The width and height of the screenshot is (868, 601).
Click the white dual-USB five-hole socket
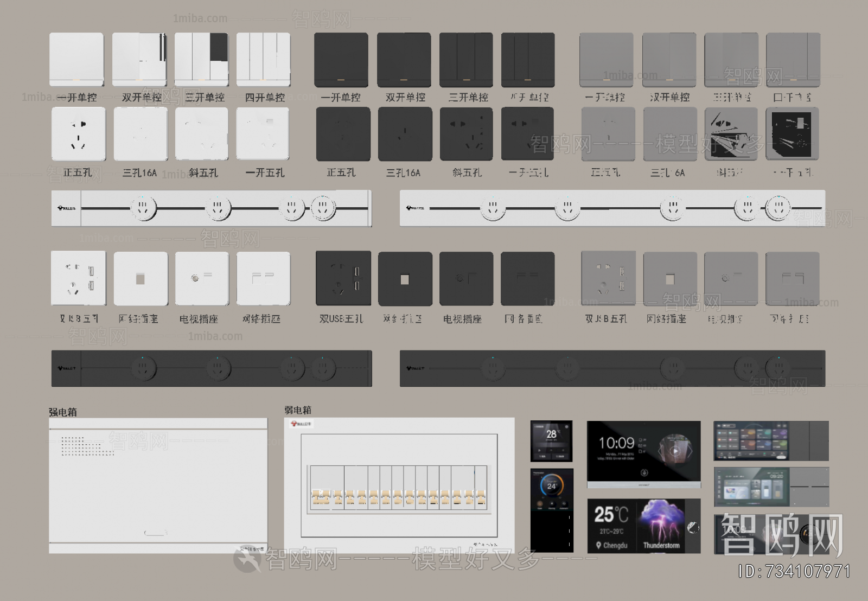(78, 278)
